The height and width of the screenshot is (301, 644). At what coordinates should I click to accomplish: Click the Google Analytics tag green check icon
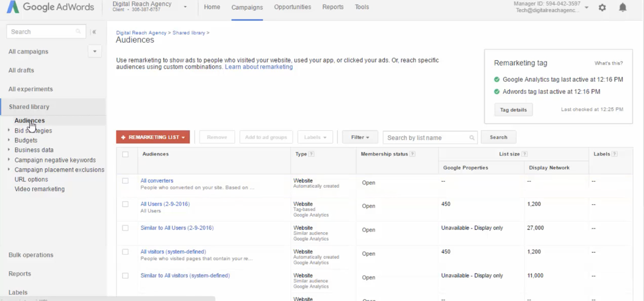tap(497, 80)
